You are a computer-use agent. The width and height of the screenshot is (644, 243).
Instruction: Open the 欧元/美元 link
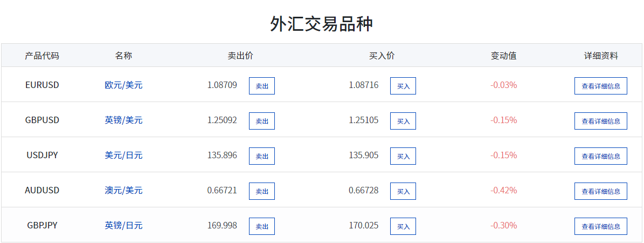coord(123,85)
